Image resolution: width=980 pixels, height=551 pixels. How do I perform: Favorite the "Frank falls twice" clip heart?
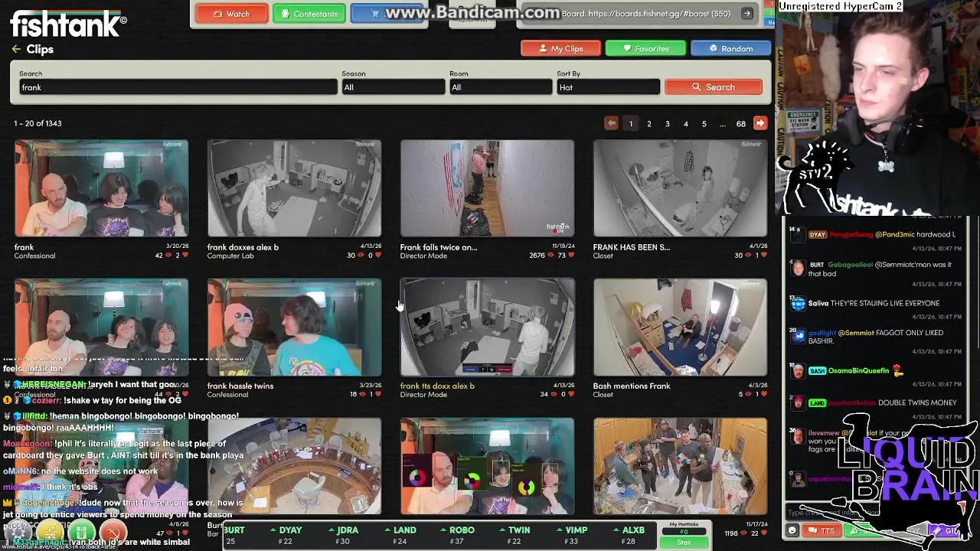pos(570,256)
